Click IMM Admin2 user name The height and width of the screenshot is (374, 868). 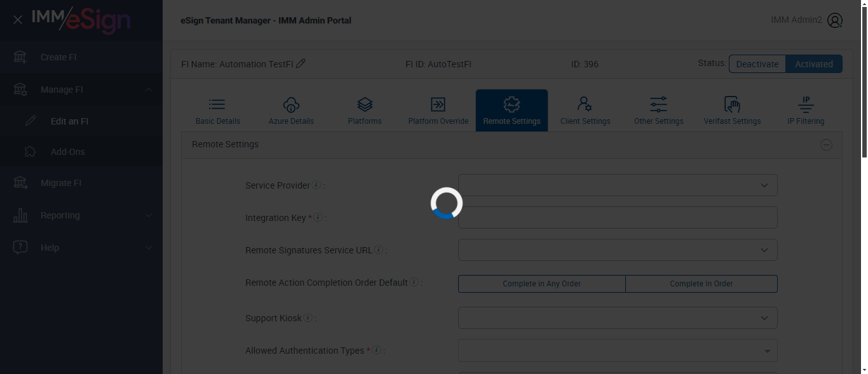pos(797,20)
